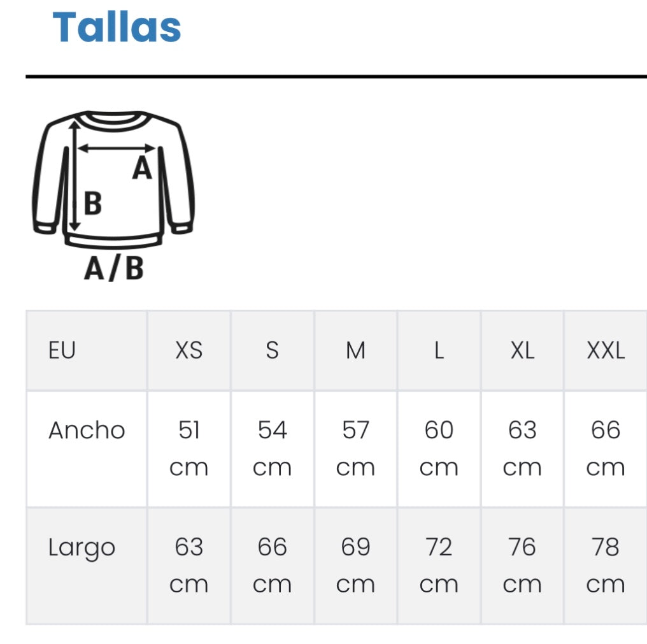Screen dimensions: 647x644
Task: Click the A/B label under the sweatshirt
Action: [x=114, y=269]
